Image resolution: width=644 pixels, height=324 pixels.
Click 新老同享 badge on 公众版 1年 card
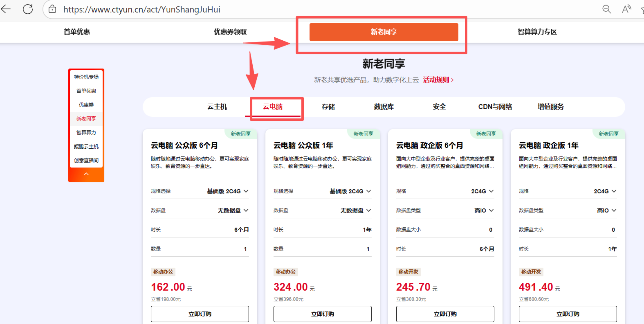[363, 134]
